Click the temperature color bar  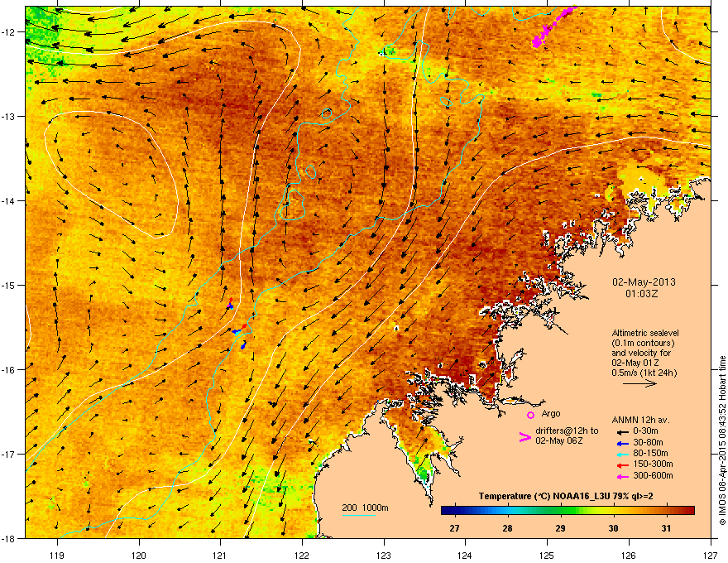tap(568, 511)
